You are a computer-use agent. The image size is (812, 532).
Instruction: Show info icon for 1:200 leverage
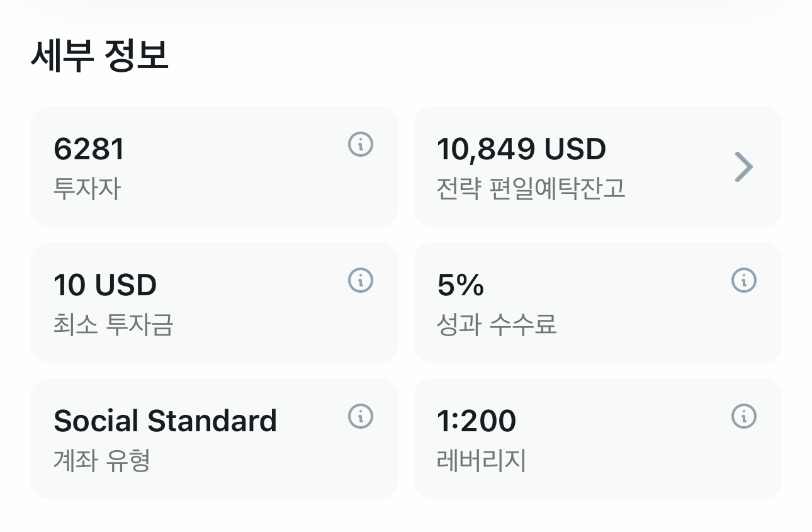coord(744,416)
